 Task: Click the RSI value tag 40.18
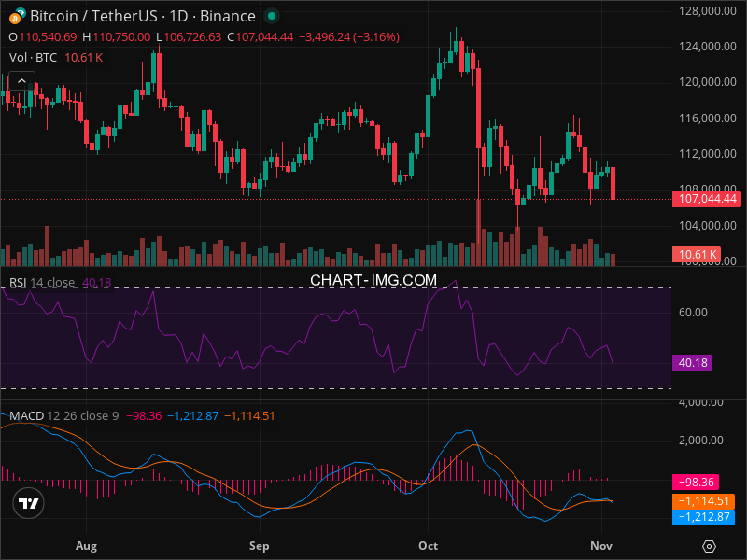click(x=692, y=362)
